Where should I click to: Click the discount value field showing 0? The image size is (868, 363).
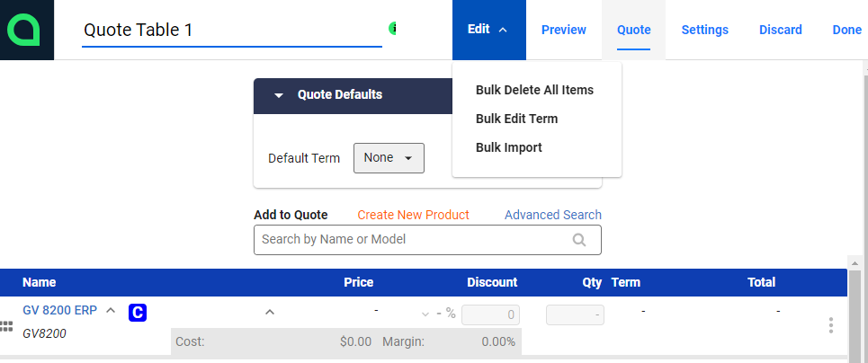click(x=490, y=314)
